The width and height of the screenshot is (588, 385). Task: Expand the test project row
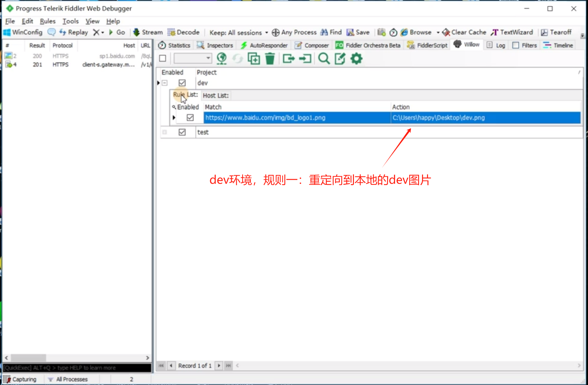click(165, 132)
